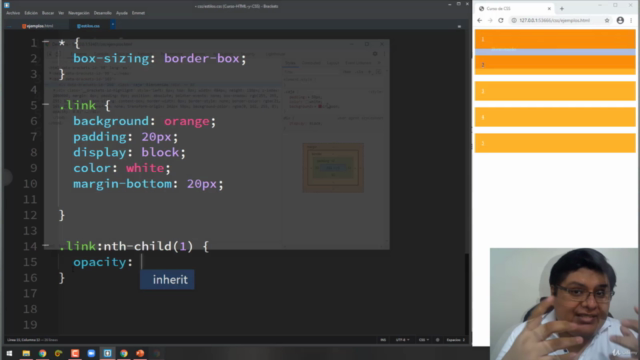
Task: Open the Ver menu
Action: [x=61, y=13]
